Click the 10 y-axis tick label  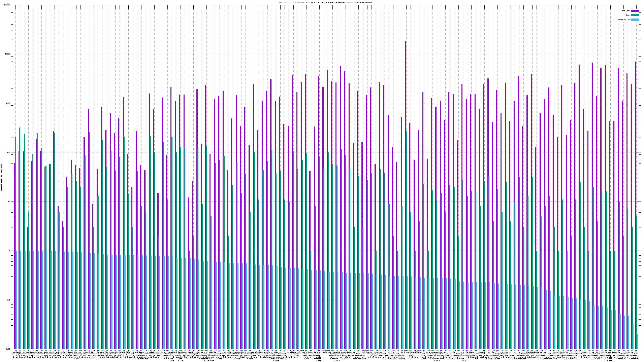9,202
